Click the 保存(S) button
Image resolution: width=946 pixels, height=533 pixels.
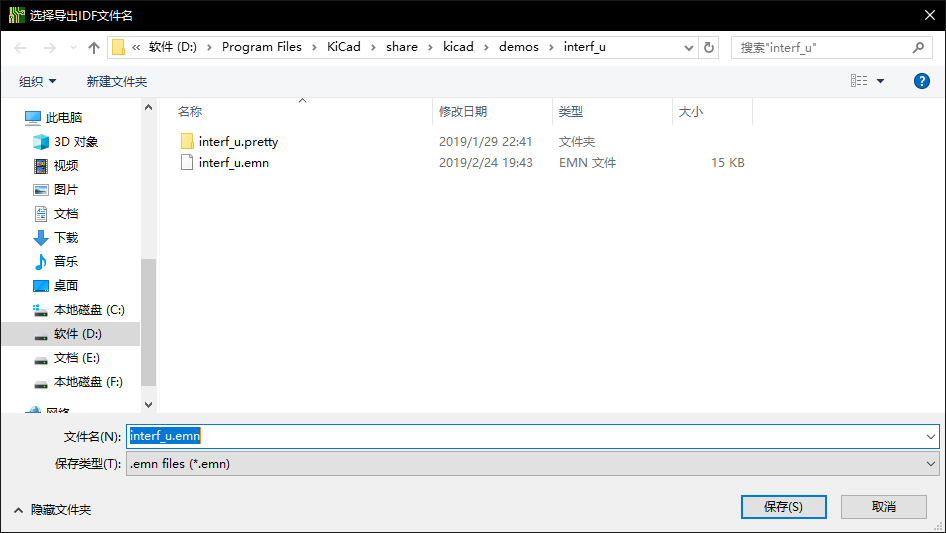pyautogui.click(x=783, y=507)
